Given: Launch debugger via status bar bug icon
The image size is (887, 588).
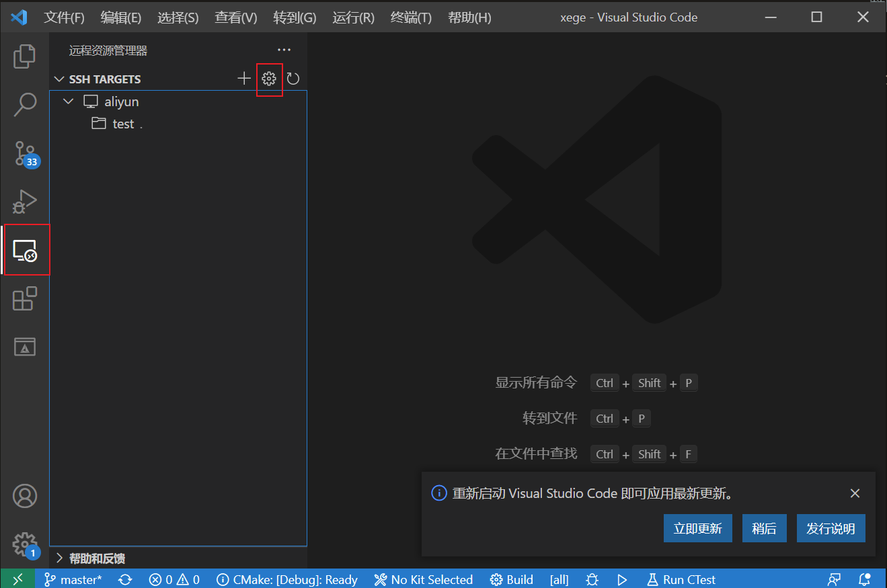Looking at the screenshot, I should 592,579.
